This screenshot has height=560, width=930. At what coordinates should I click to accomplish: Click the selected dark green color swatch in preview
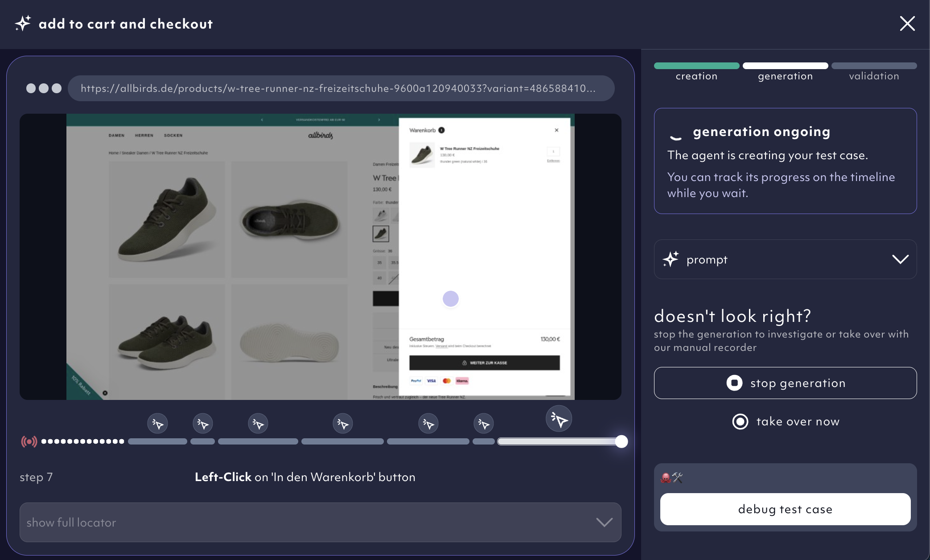[x=381, y=234]
